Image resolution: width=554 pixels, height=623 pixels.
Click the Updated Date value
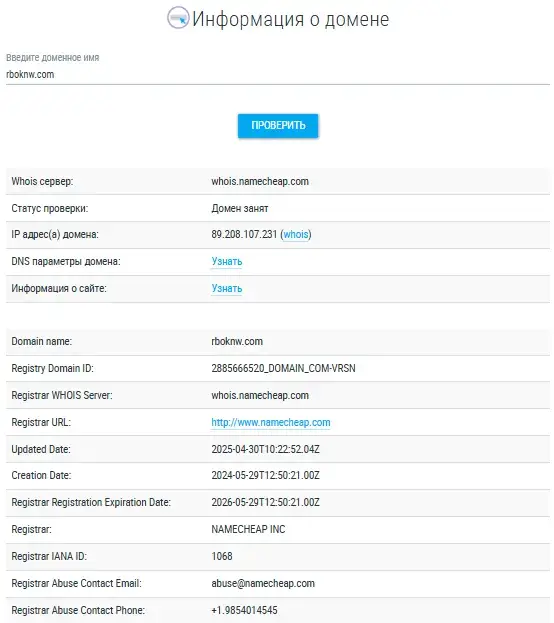point(265,449)
